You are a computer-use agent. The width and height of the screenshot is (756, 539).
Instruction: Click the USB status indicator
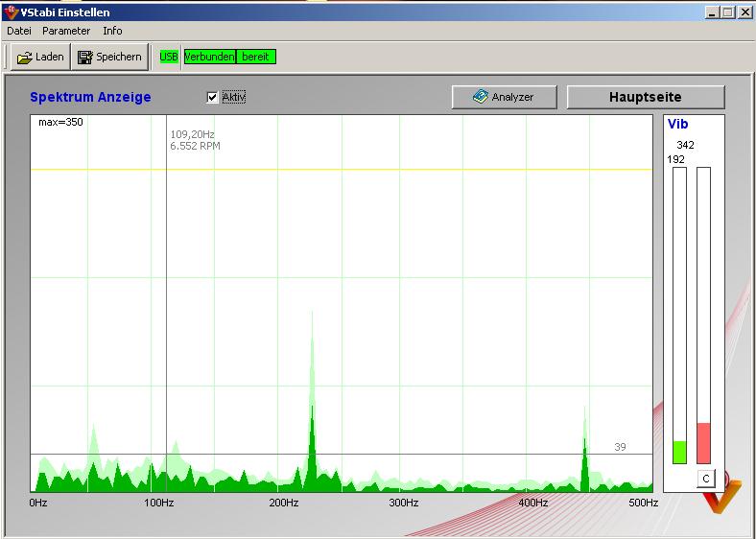(x=169, y=57)
